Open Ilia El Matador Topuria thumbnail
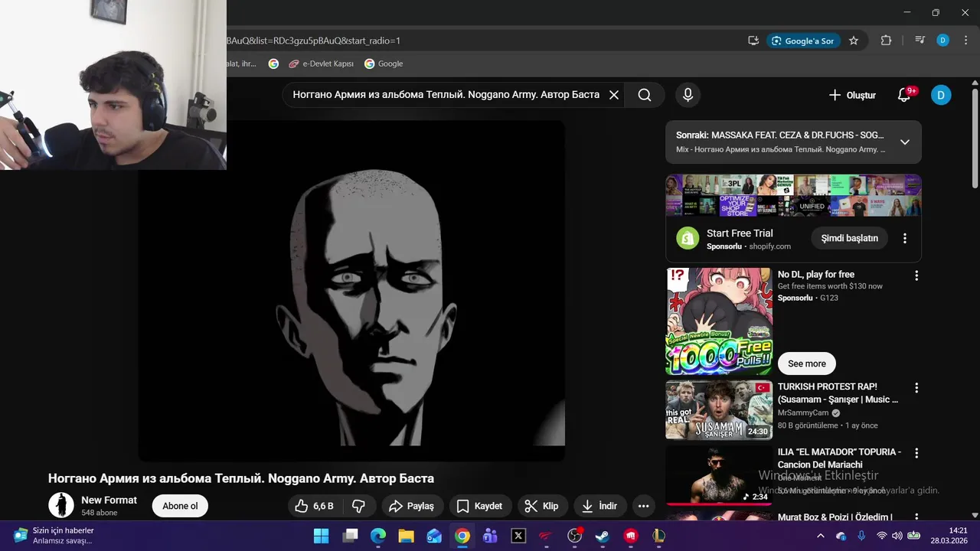Screen dimensions: 980x551 (719, 475)
